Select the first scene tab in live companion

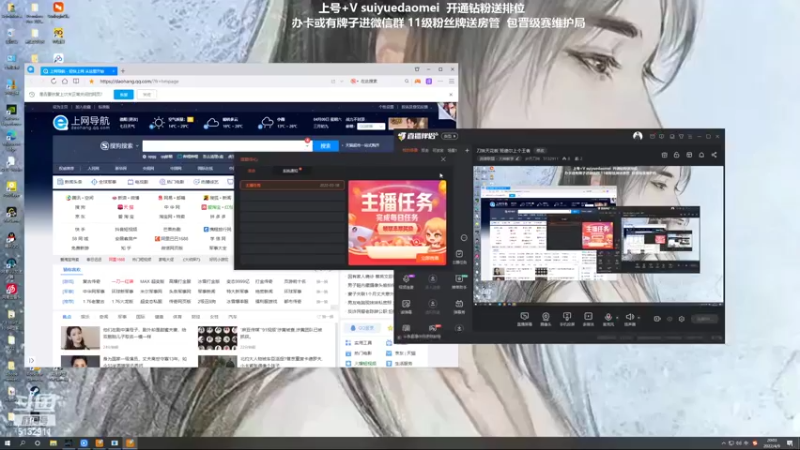pos(410,151)
